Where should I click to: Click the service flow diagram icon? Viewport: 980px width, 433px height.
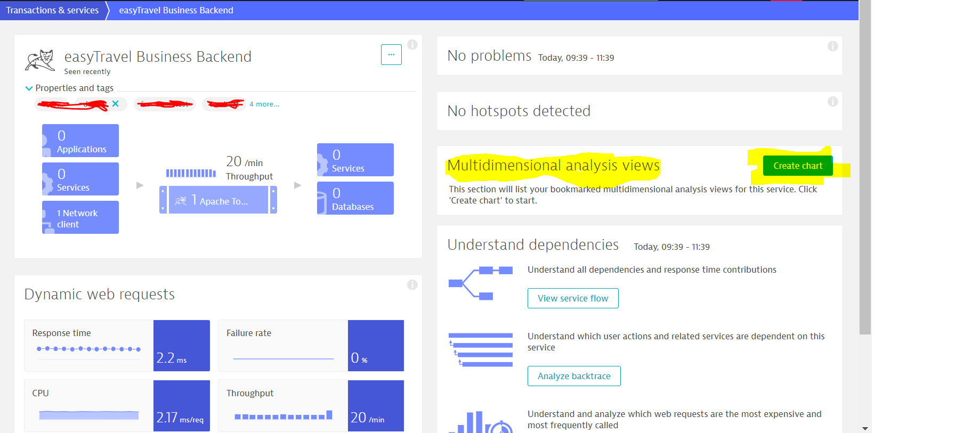click(x=480, y=283)
